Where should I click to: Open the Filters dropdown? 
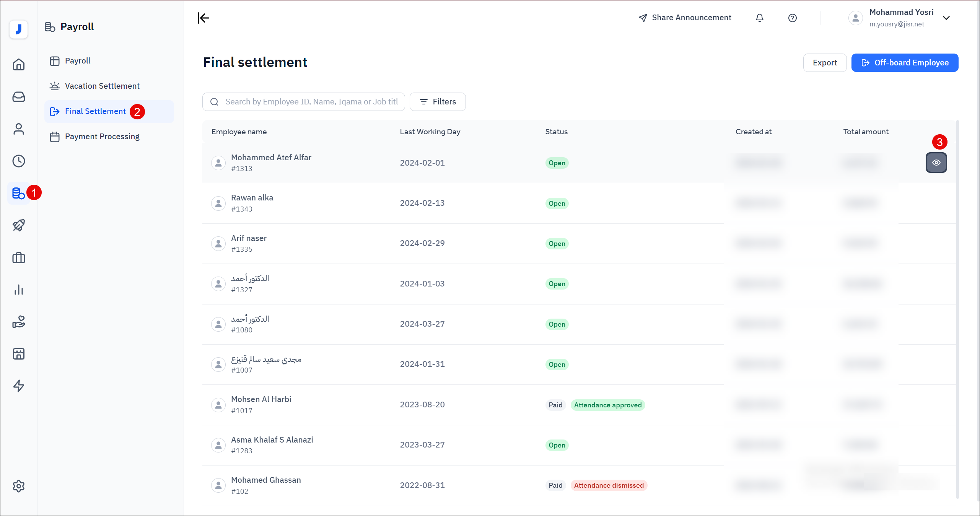438,102
